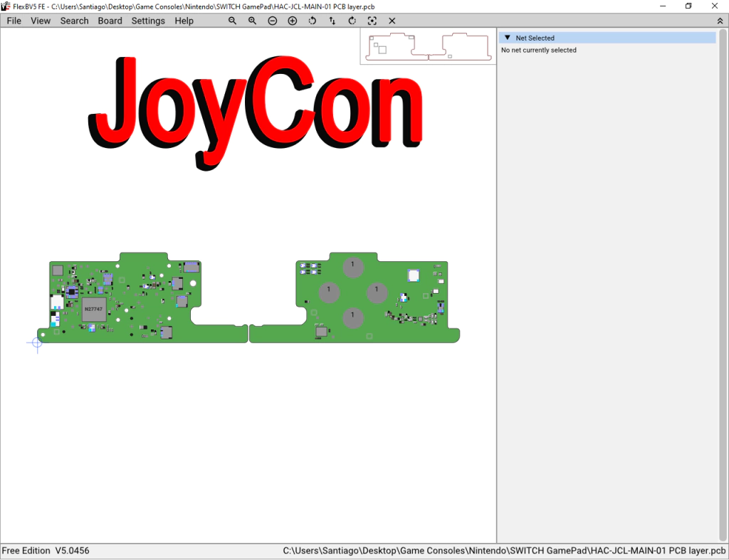Click the circled minus icon

click(273, 21)
